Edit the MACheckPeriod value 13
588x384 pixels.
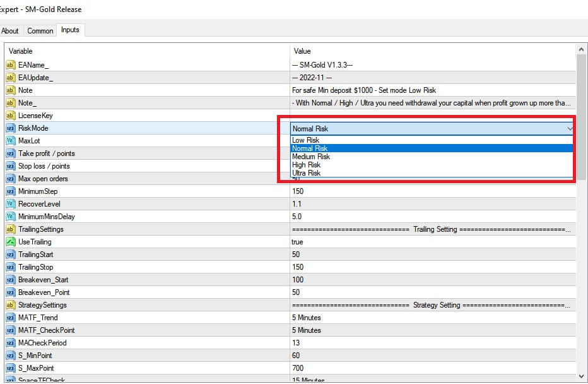tap(433, 343)
